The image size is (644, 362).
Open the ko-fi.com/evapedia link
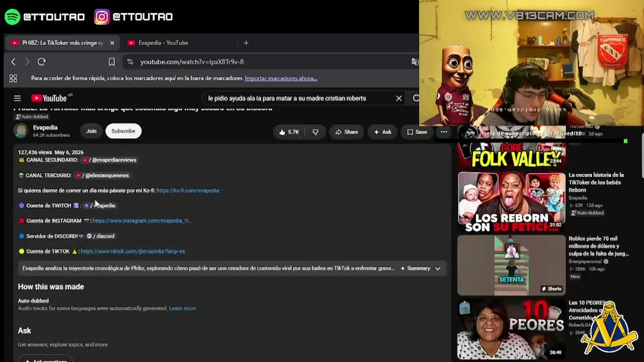188,191
